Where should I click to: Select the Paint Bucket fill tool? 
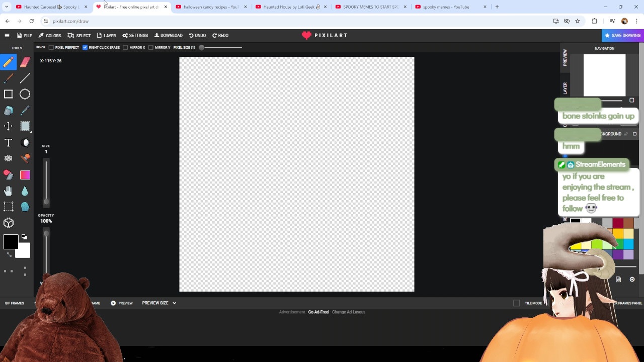(x=9, y=110)
